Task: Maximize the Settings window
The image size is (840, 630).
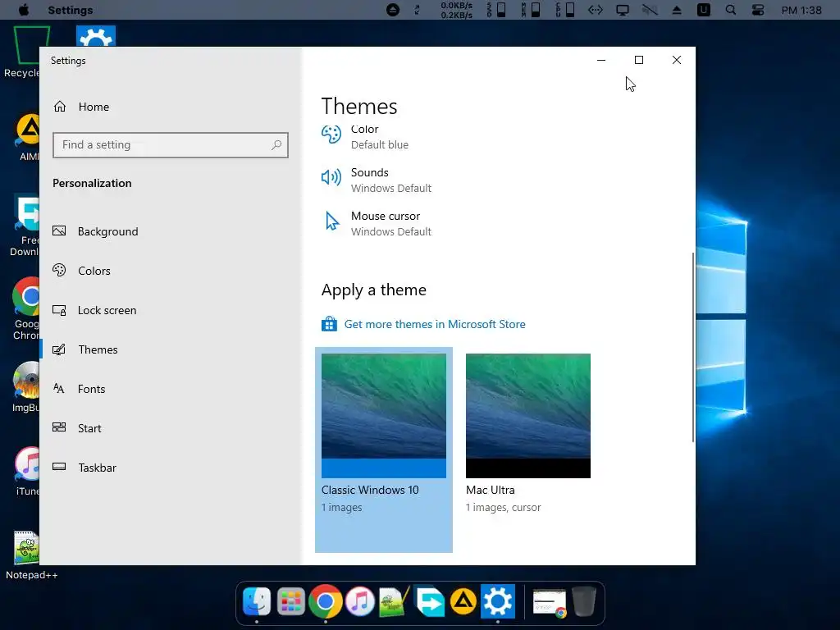Action: pyautogui.click(x=638, y=60)
